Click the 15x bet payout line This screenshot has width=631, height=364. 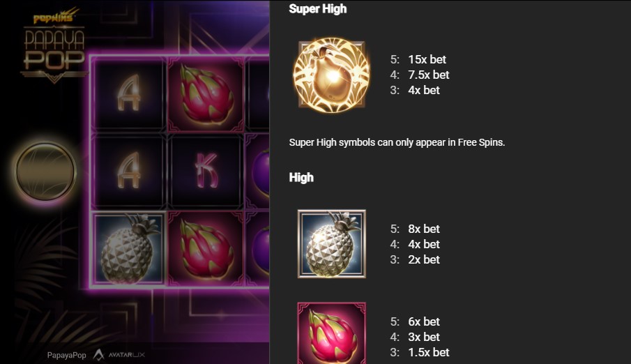click(418, 59)
